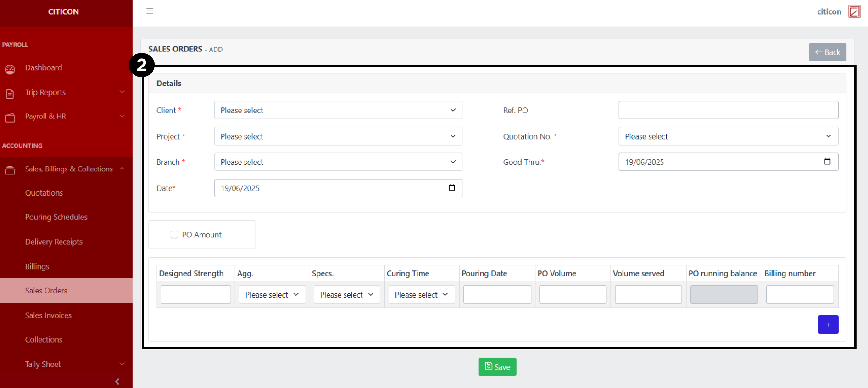Open the Date field calendar picker icon
Image resolution: width=868 pixels, height=388 pixels.
click(x=451, y=188)
